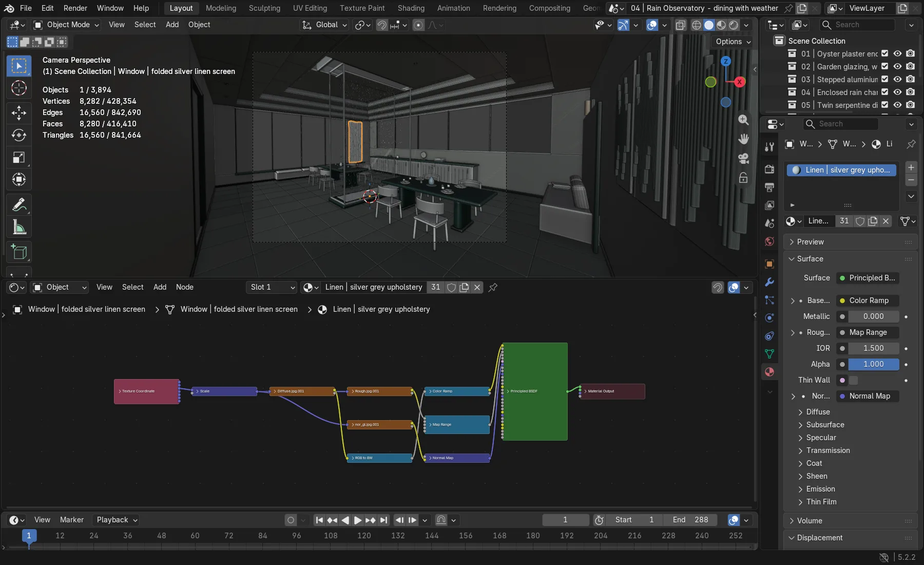
Task: Open the Render menu
Action: 75,8
